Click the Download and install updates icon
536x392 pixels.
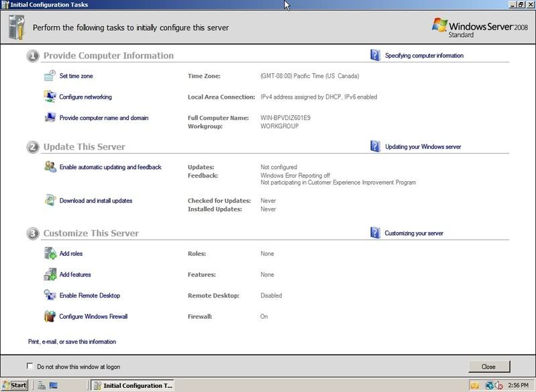50,200
